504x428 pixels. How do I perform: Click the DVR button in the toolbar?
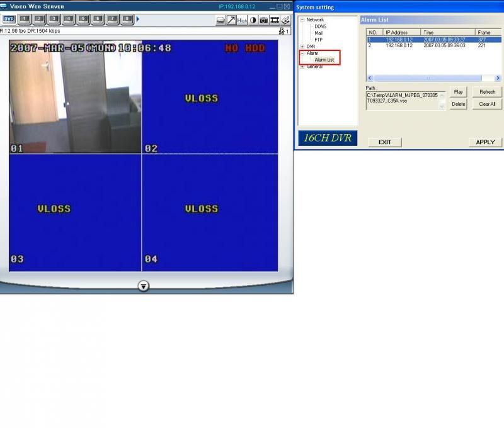point(8,20)
